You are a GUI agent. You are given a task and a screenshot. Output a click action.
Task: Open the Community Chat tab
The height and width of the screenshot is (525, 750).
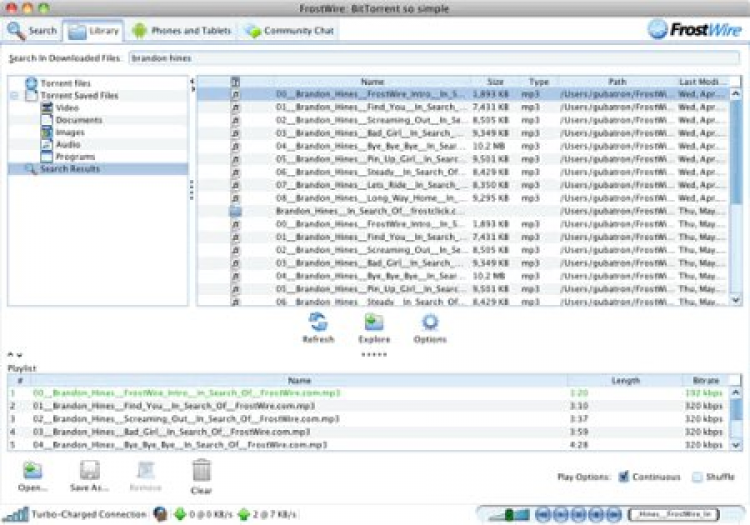click(290, 31)
